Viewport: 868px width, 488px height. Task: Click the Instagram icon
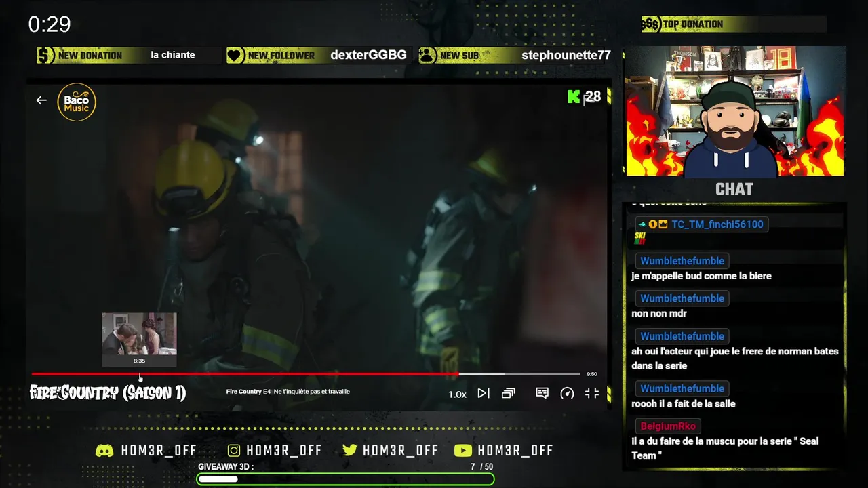tap(234, 451)
